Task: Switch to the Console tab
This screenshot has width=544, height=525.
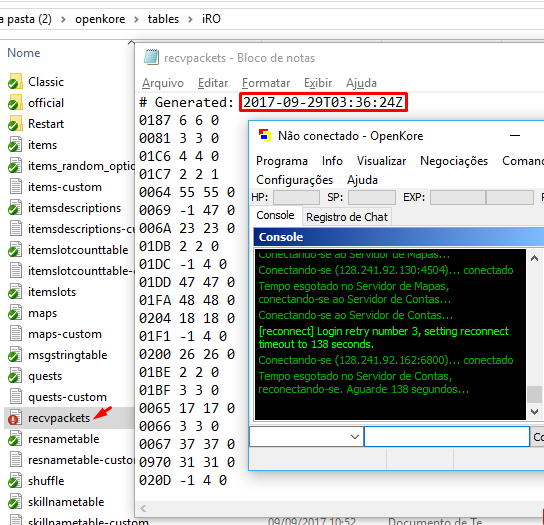Action: tap(275, 215)
